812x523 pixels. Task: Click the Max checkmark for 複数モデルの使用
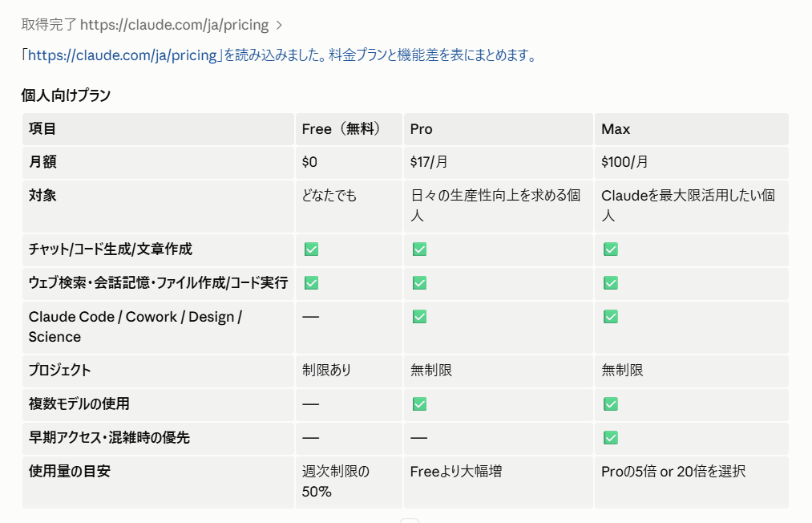point(611,404)
